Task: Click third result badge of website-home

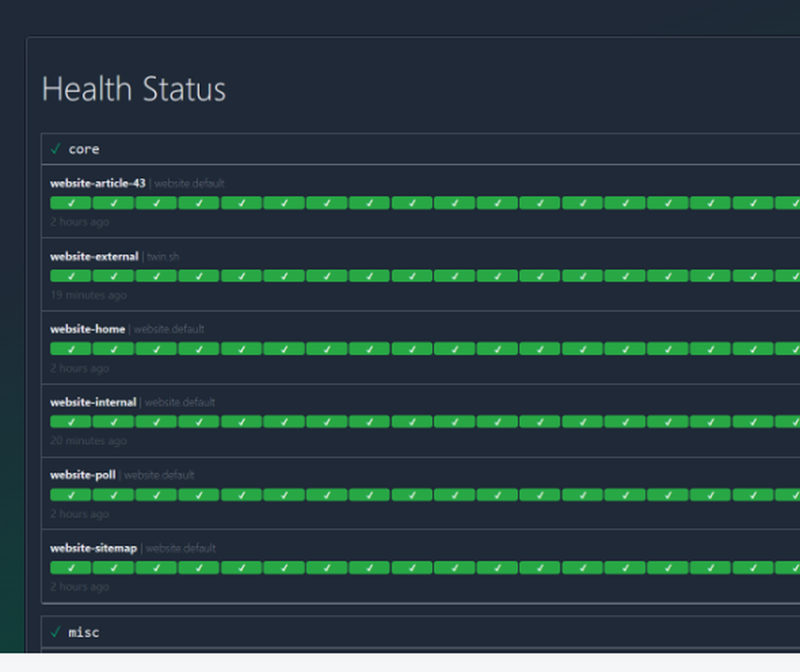Action: coord(156,349)
